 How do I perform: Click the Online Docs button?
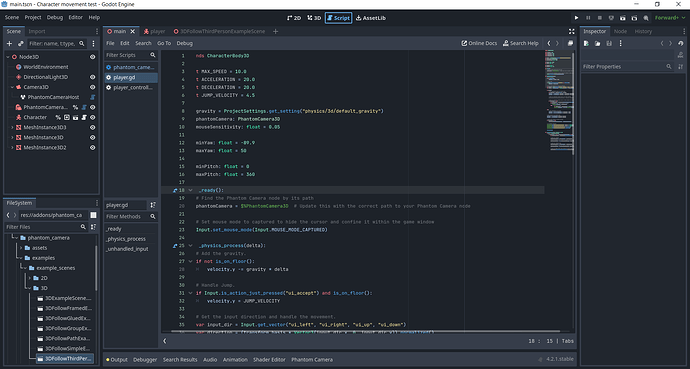[x=479, y=43]
